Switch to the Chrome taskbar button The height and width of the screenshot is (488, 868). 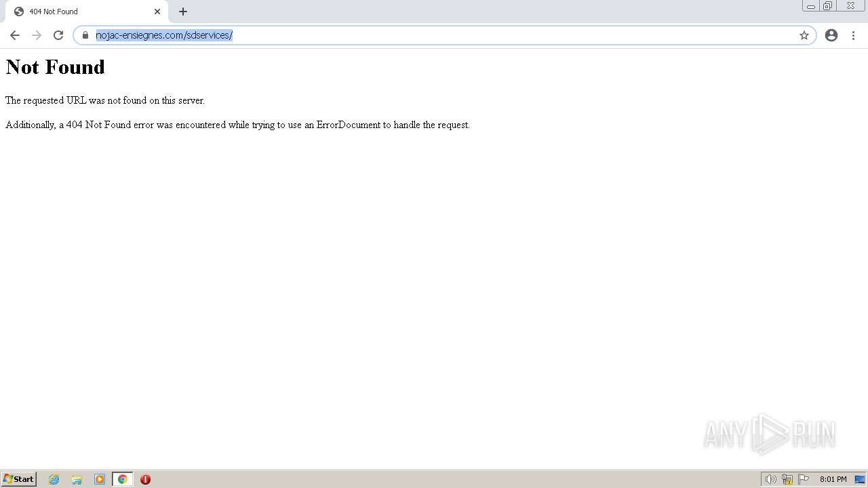tap(122, 479)
